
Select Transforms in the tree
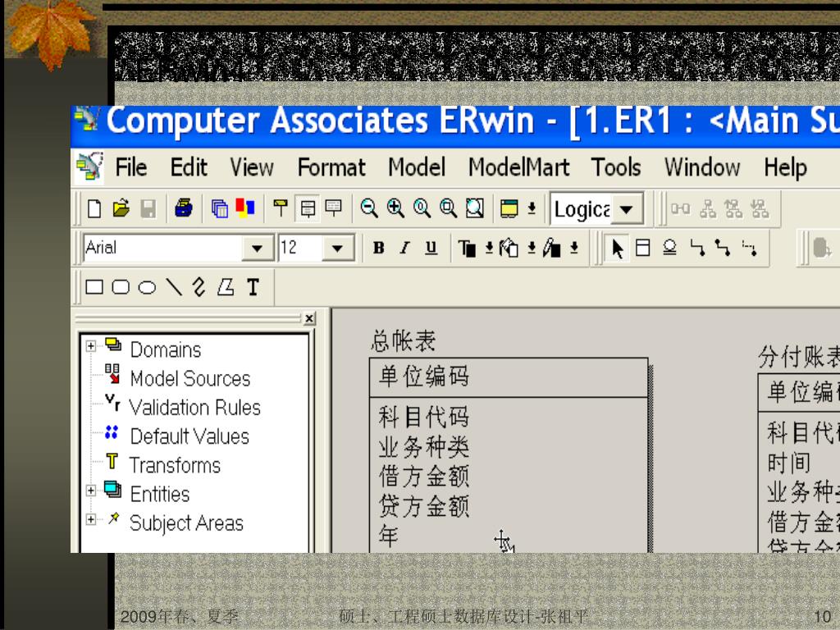tap(175, 466)
